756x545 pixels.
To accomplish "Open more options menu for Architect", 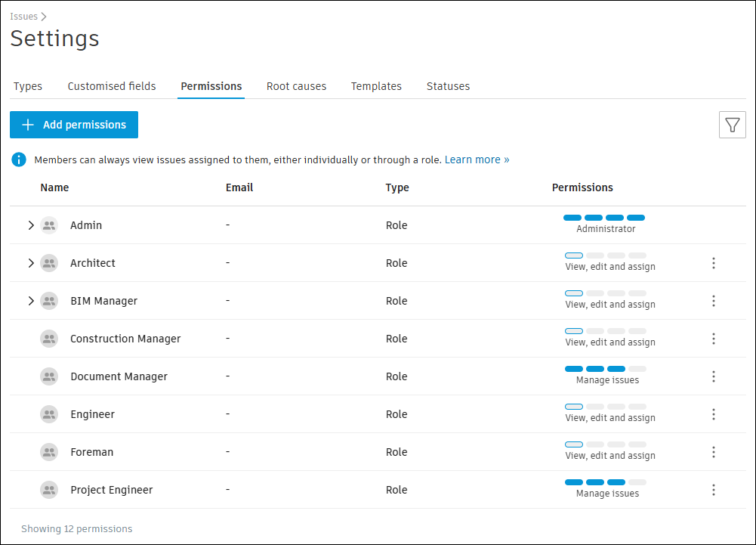I will [713, 263].
